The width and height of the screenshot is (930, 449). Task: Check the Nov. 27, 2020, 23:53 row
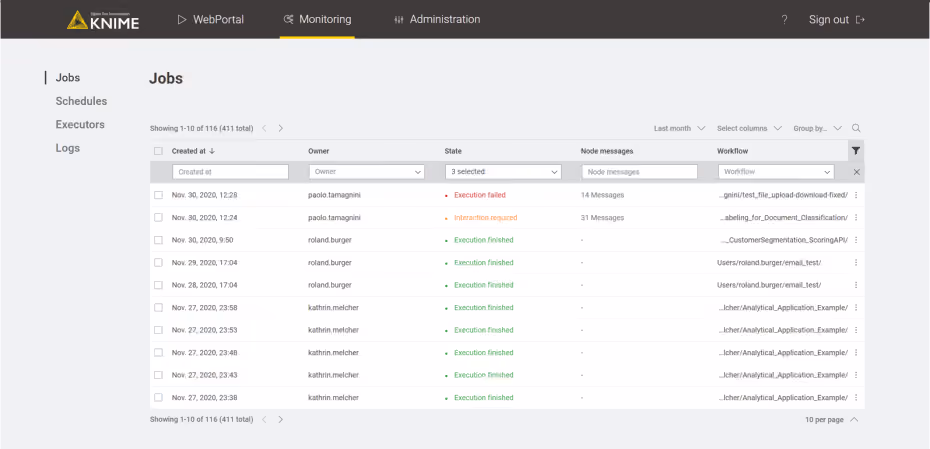click(x=158, y=330)
